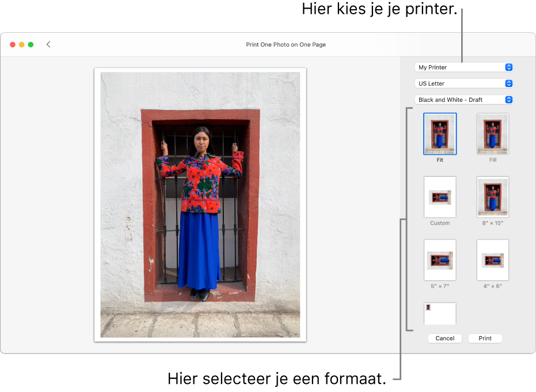Go back using the chevron arrow
Screen dimensions: 536x392
coord(48,44)
